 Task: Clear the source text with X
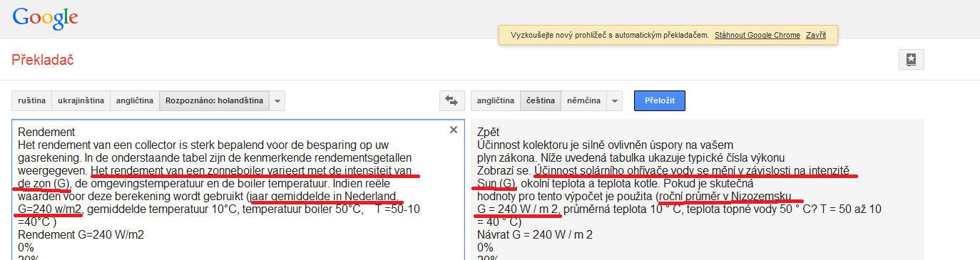[453, 130]
